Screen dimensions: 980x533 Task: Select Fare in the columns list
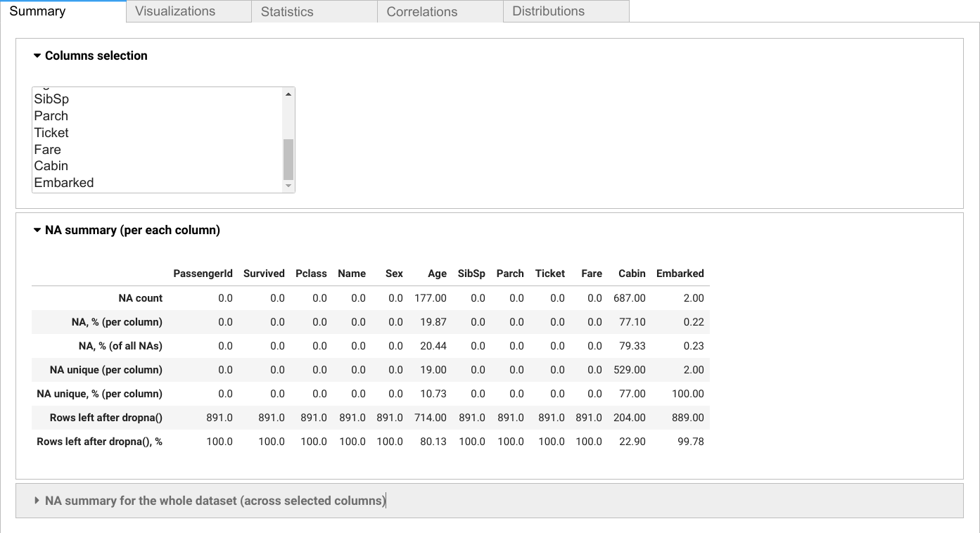click(158, 150)
